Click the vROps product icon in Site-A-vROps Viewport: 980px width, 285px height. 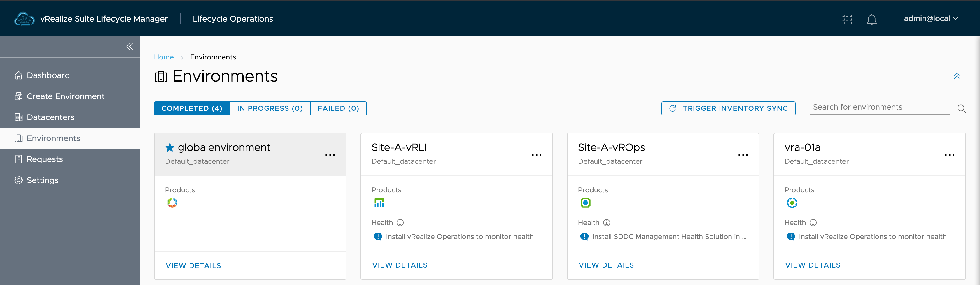(585, 203)
